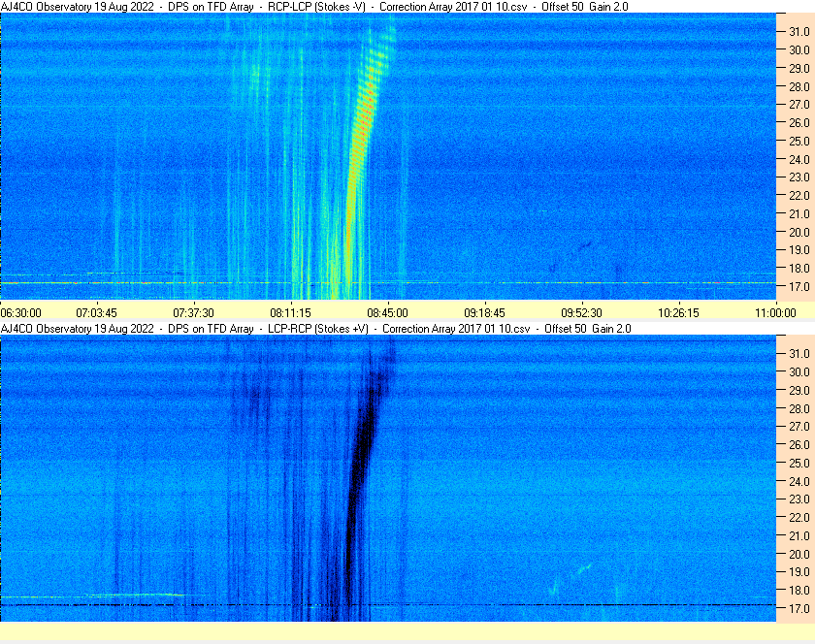Click the 29.0 frequency label in Stokes -V panel
The image size is (815, 644).
pyautogui.click(x=799, y=68)
